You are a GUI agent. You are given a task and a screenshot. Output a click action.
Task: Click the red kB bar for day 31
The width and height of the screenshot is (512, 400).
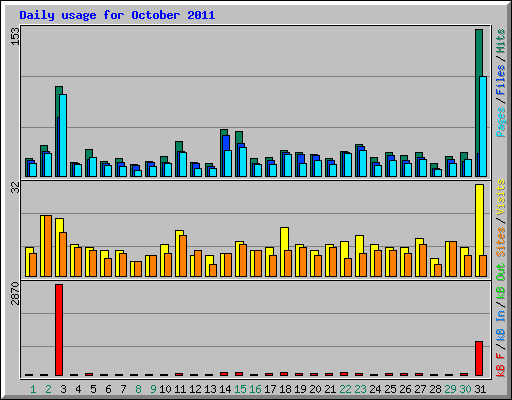[479, 359]
